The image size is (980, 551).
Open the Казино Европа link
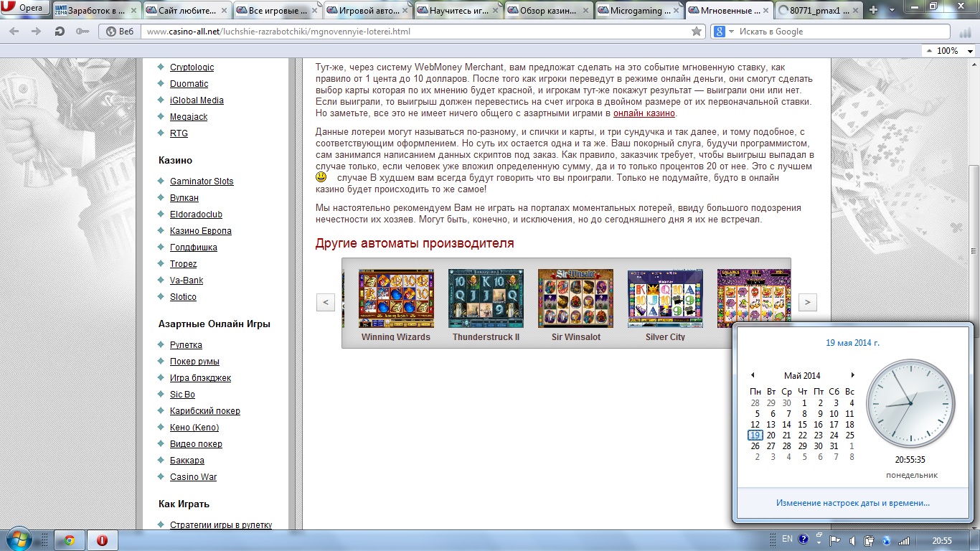(201, 231)
